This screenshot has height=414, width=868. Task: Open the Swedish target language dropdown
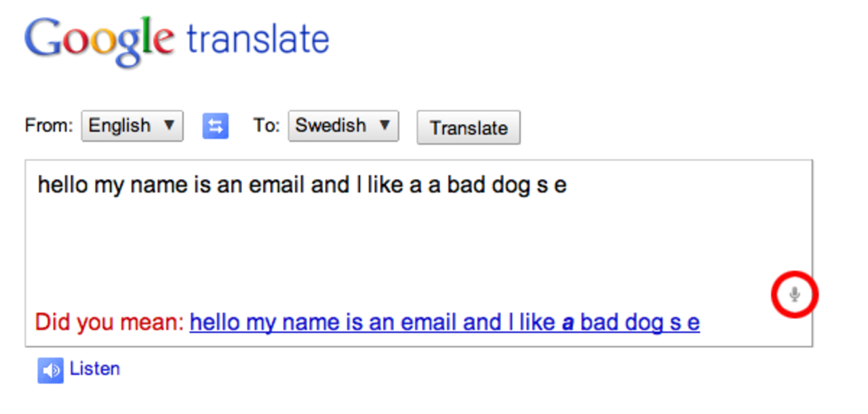(x=343, y=126)
